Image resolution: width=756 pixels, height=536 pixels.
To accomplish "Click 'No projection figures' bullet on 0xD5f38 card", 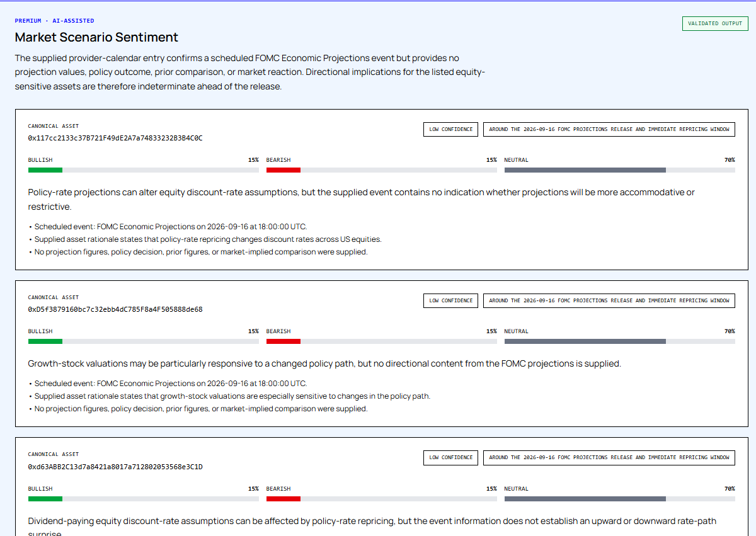I will (x=198, y=409).
